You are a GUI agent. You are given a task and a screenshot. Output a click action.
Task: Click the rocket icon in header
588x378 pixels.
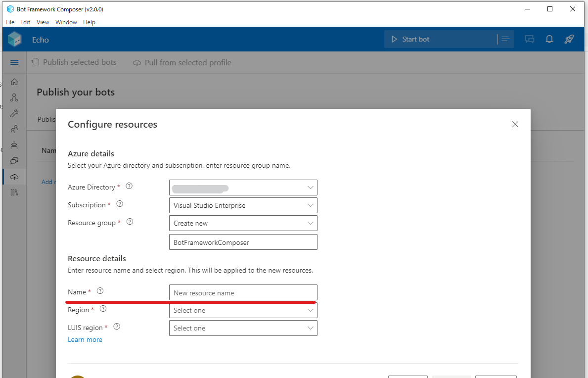click(x=569, y=39)
